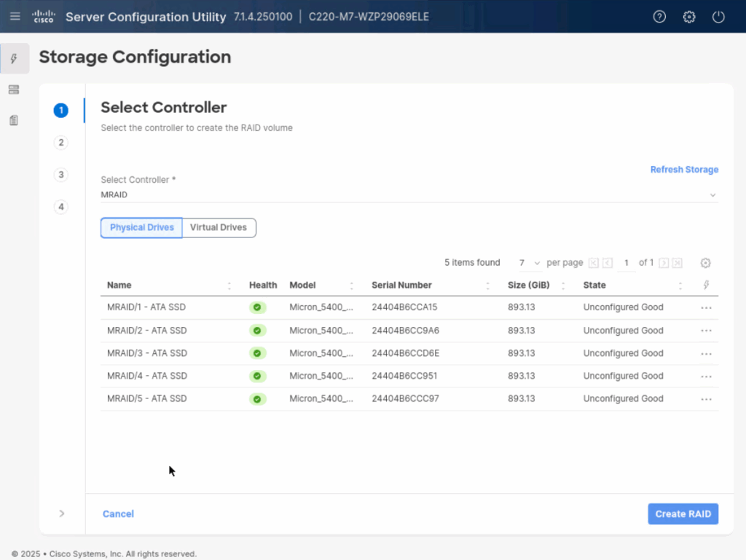Select MRAID/4 - ATA SSD row name

(147, 376)
